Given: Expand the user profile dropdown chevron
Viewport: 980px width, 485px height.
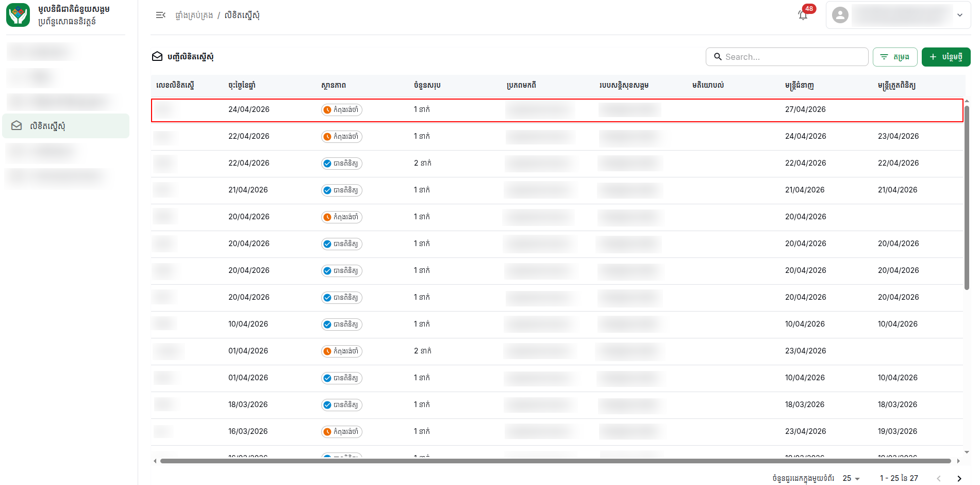Looking at the screenshot, I should [960, 15].
